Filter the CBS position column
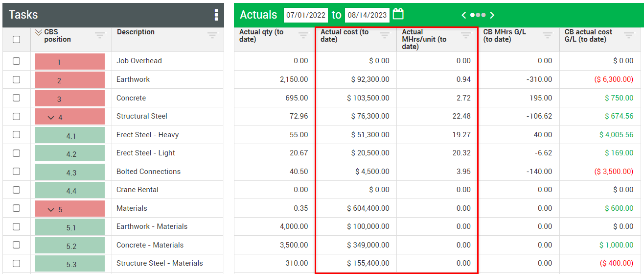Image resolution: width=644 pixels, height=274 pixels. pyautogui.click(x=100, y=35)
